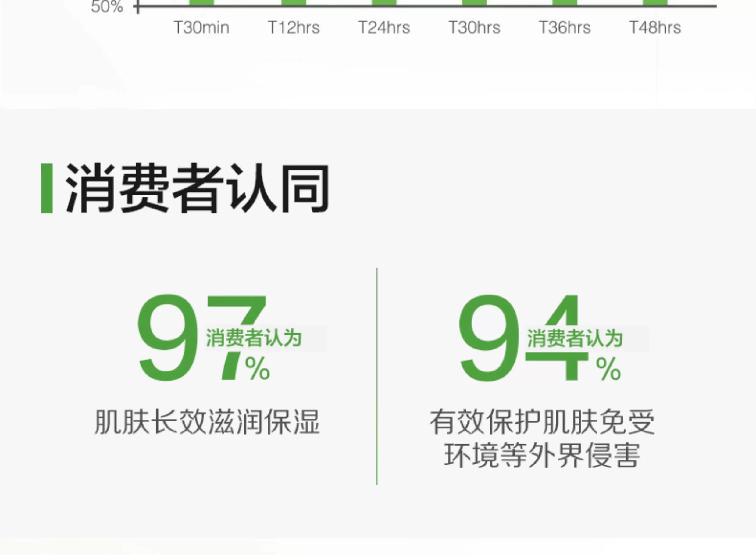Click the green bar above T48hrs
The image size is (756, 555).
(655, 2)
